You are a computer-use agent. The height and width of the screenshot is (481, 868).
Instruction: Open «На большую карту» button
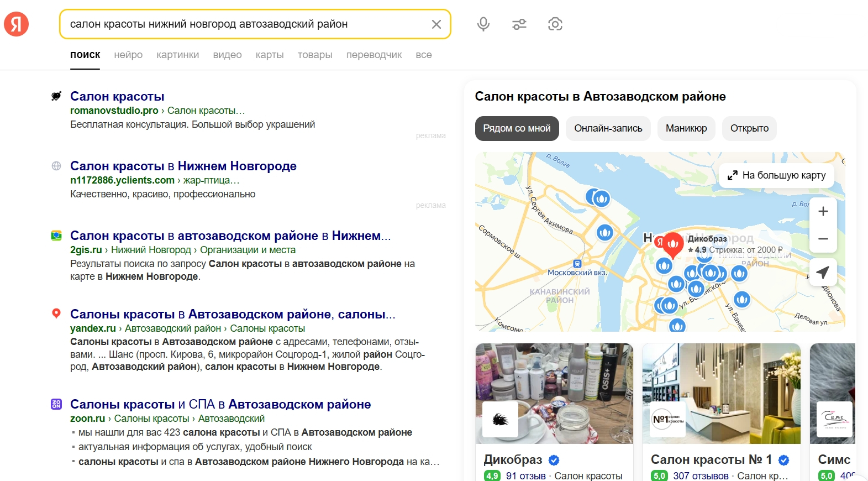(x=776, y=175)
